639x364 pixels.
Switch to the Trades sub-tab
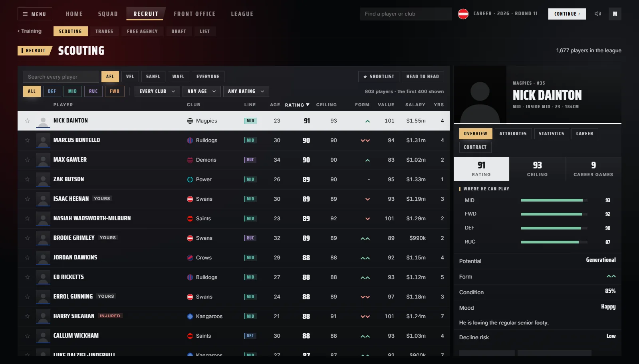tap(104, 31)
